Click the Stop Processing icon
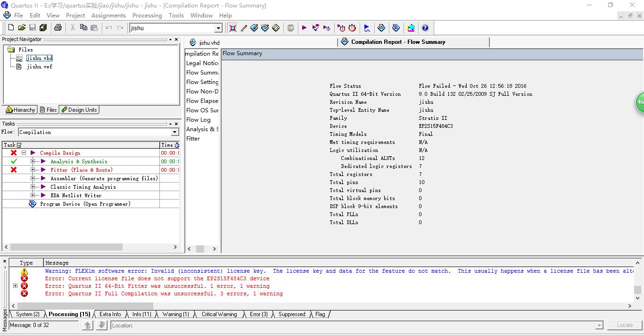 tap(291, 28)
